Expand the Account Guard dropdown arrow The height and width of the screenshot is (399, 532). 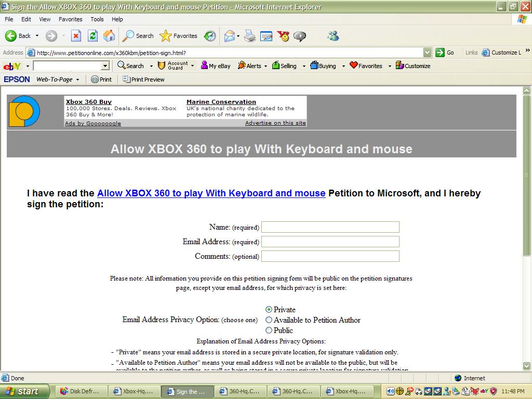coord(192,65)
